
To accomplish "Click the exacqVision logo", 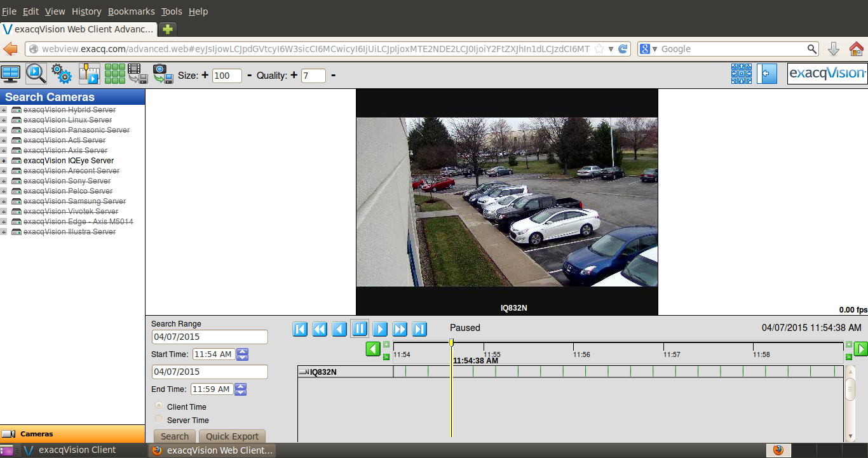I will point(827,74).
